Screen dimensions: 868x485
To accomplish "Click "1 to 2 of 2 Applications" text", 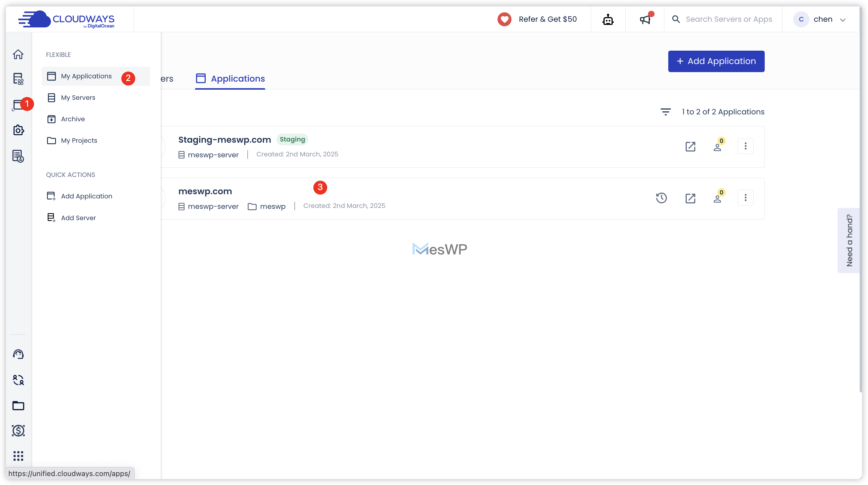I will [723, 112].
